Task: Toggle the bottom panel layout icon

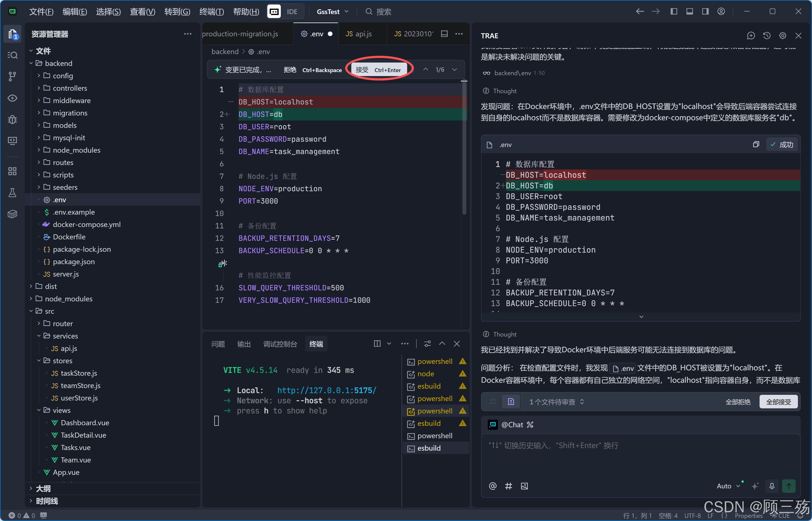Action: point(689,12)
